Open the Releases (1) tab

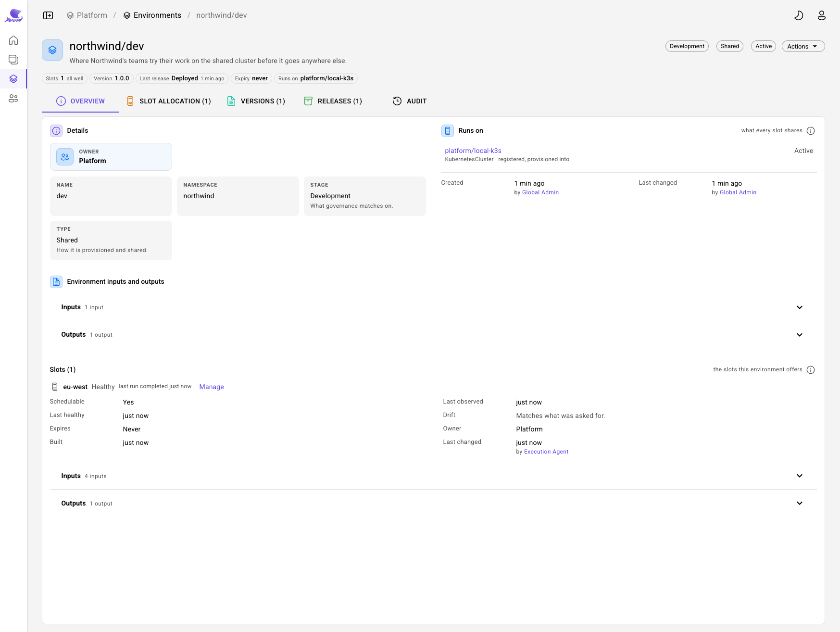pos(333,101)
